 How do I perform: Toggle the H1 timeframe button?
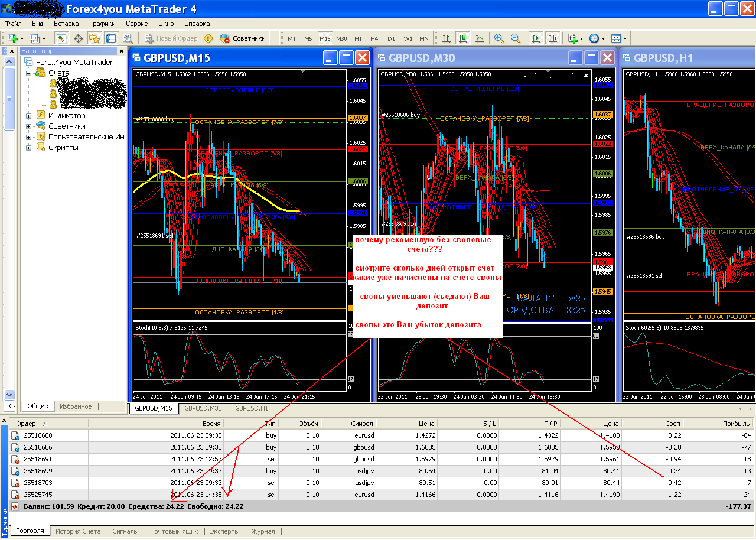tap(358, 38)
